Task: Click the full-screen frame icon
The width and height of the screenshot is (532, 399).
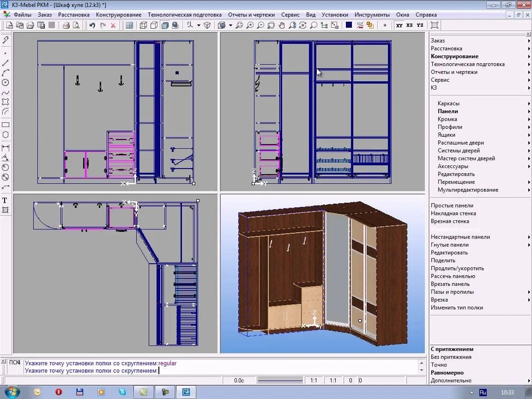Action: (x=434, y=25)
